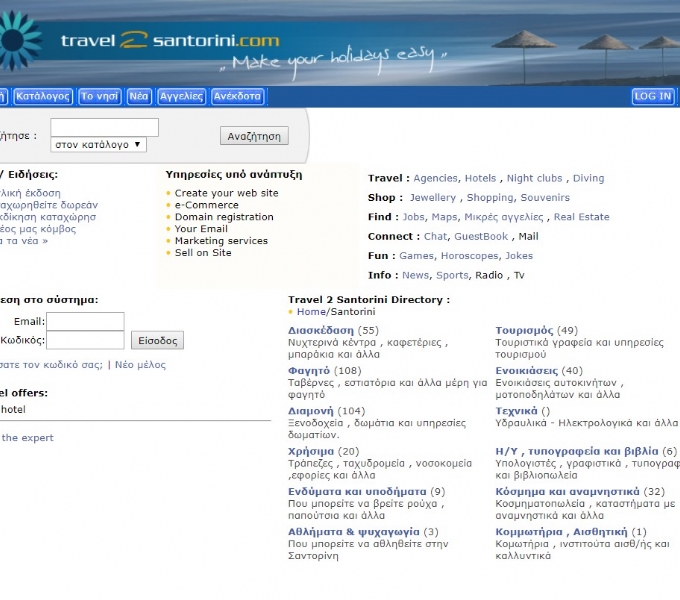Click the Tv text under Info

pos(519,275)
